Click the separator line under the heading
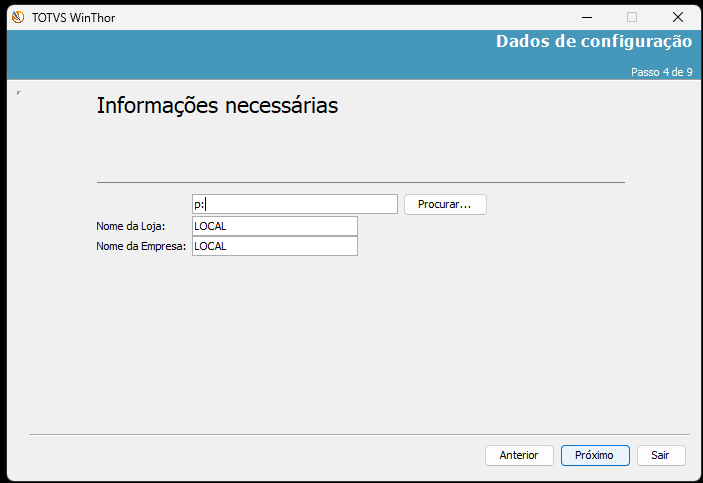Image resolution: width=703 pixels, height=483 pixels. [x=360, y=182]
